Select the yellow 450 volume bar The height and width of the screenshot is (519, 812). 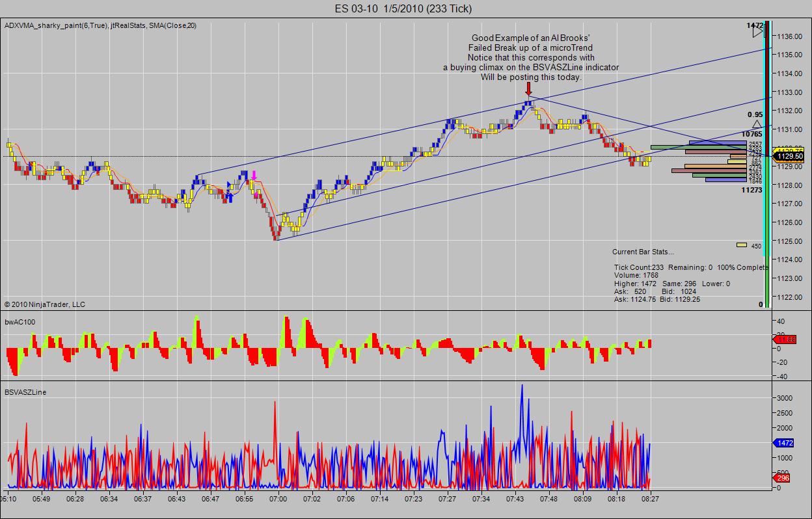[x=742, y=245]
